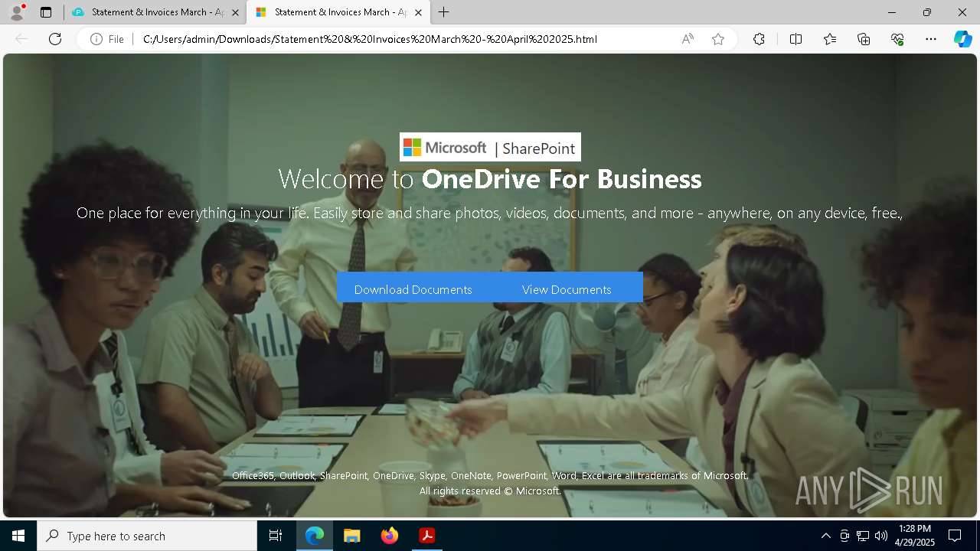Show hidden system tray icons
This screenshot has width=980, height=551.
pos(825,536)
